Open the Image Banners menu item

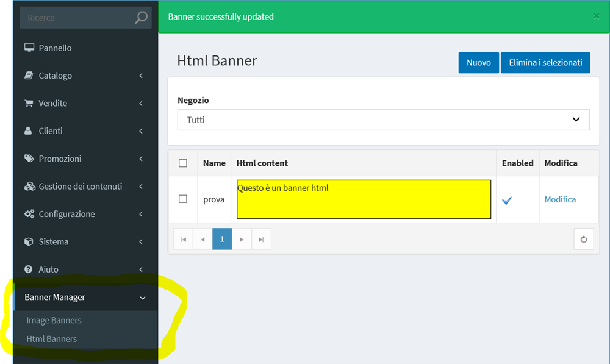click(x=53, y=320)
